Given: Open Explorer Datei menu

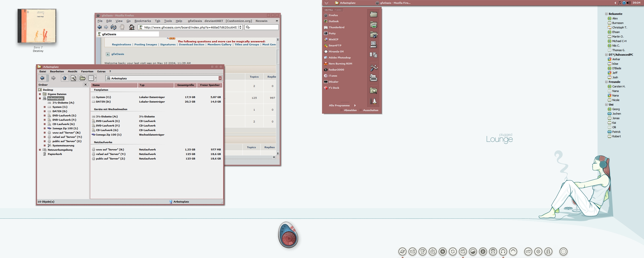Looking at the screenshot, I should coord(43,72).
